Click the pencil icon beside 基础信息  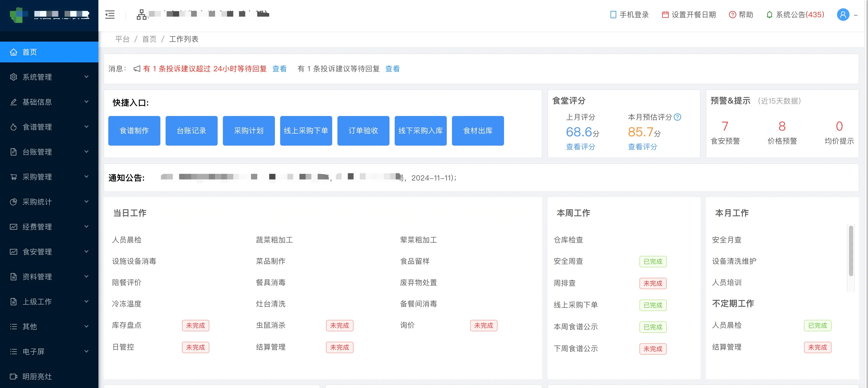14,102
